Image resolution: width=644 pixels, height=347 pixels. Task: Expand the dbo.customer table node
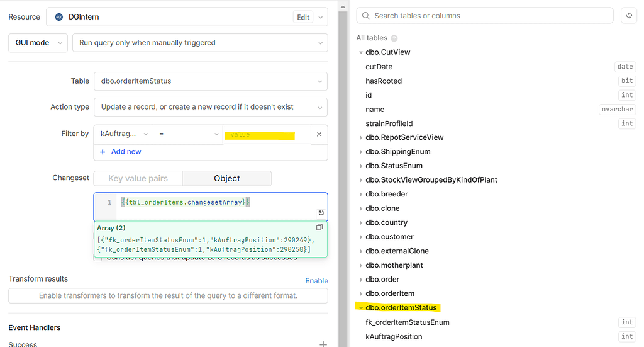pos(361,237)
